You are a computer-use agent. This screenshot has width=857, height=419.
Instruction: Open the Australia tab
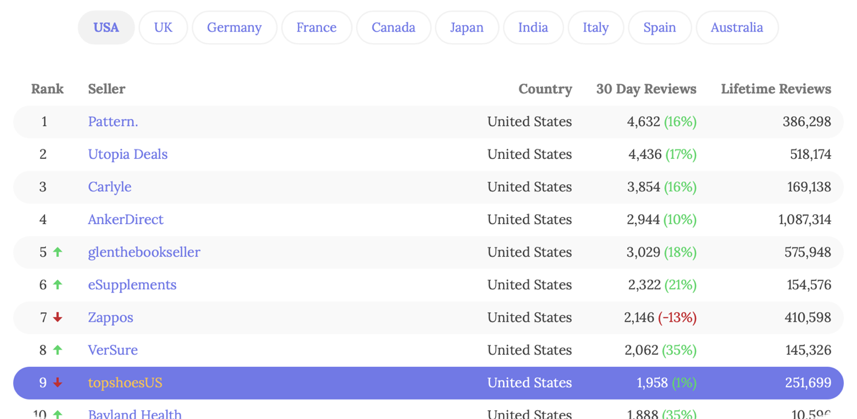click(x=736, y=28)
